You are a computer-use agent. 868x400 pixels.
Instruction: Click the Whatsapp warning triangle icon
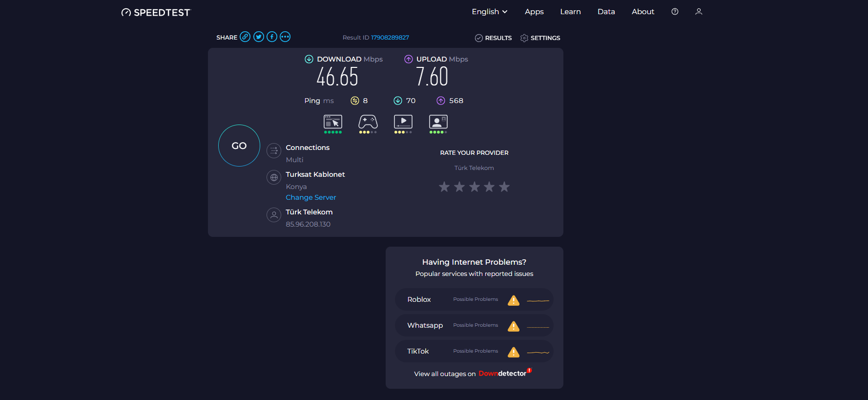click(x=514, y=326)
